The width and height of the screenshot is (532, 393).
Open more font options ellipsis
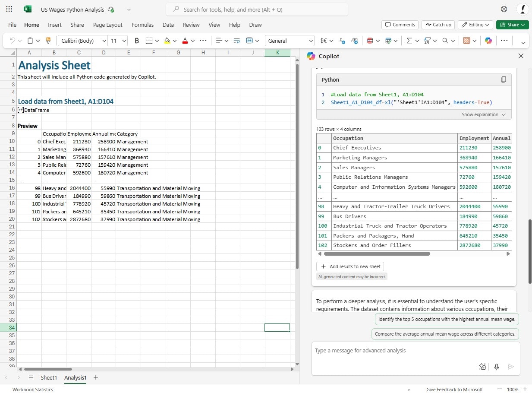point(203,41)
